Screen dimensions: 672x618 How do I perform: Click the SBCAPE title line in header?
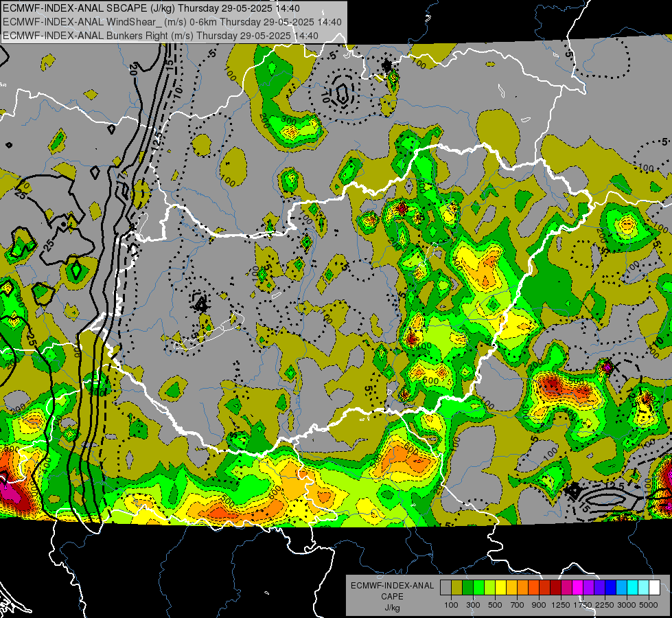pyautogui.click(x=151, y=8)
